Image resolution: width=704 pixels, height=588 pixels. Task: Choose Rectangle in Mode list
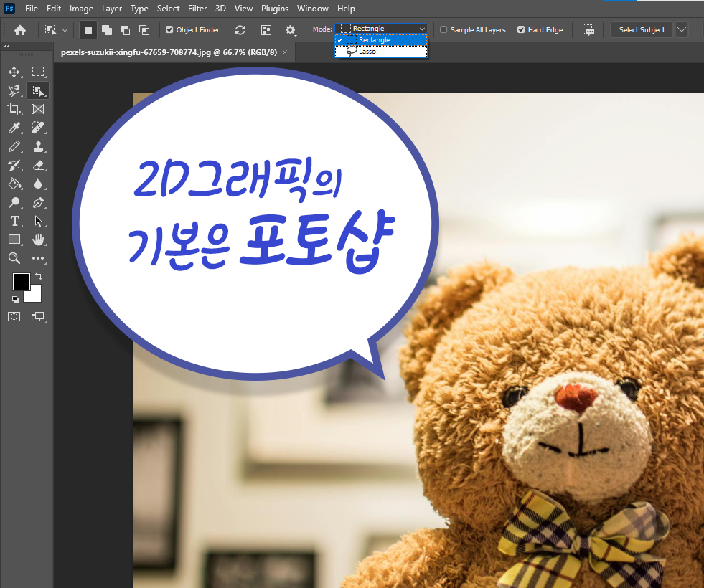[x=381, y=40]
